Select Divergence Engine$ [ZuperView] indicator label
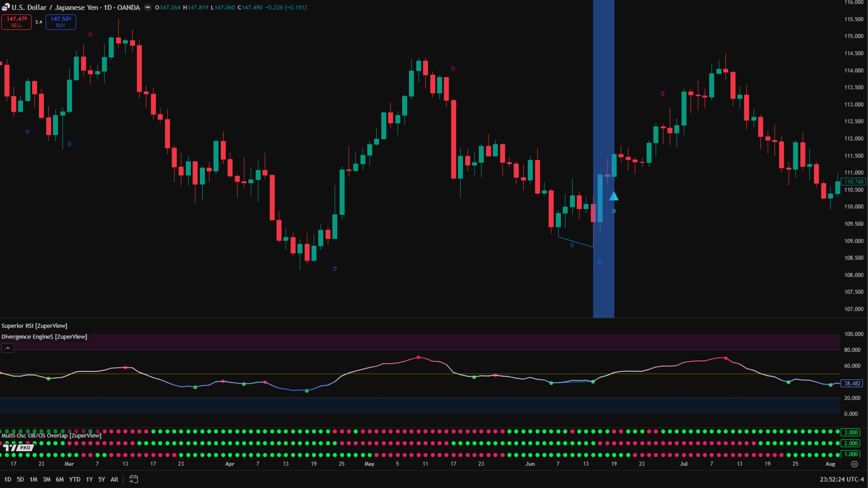Viewport: 868px width, 488px height. (44, 336)
